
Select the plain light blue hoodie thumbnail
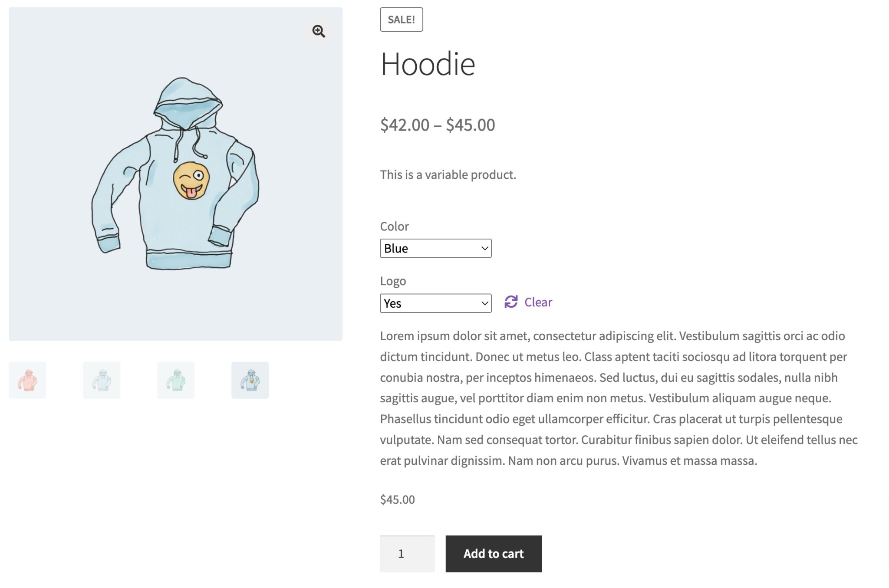click(x=102, y=380)
